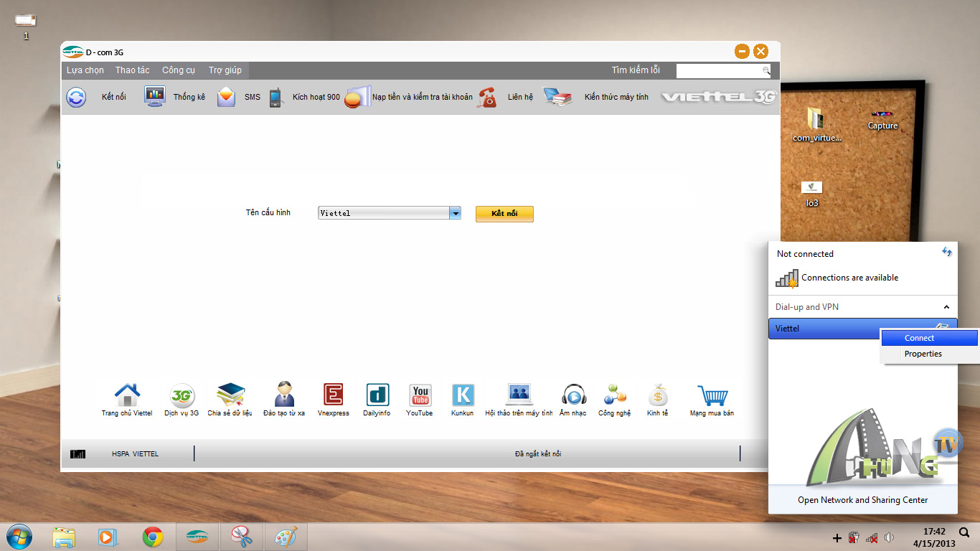
Task: Open the Công nghệ molecule icon
Action: coord(615,395)
